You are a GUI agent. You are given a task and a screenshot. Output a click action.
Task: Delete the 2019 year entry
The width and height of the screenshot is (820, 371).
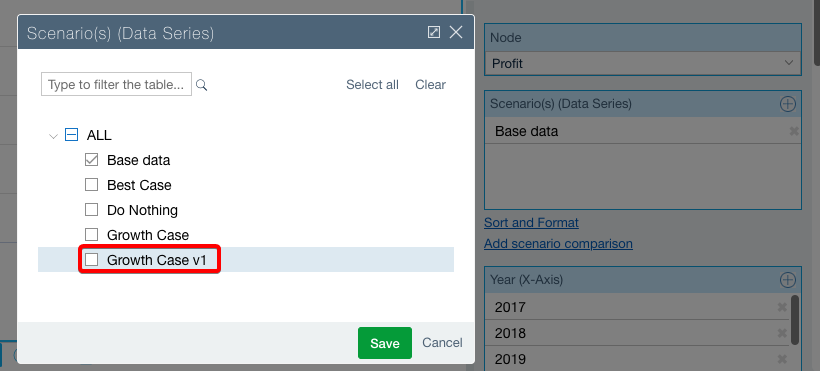782,359
